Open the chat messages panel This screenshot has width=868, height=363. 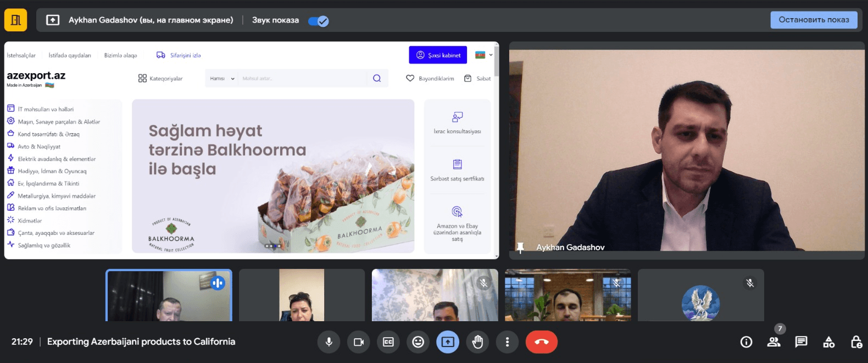(801, 342)
